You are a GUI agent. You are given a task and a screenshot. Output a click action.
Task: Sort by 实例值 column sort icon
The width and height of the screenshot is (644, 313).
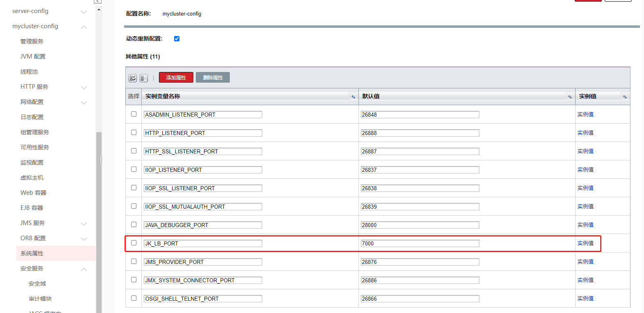point(625,97)
